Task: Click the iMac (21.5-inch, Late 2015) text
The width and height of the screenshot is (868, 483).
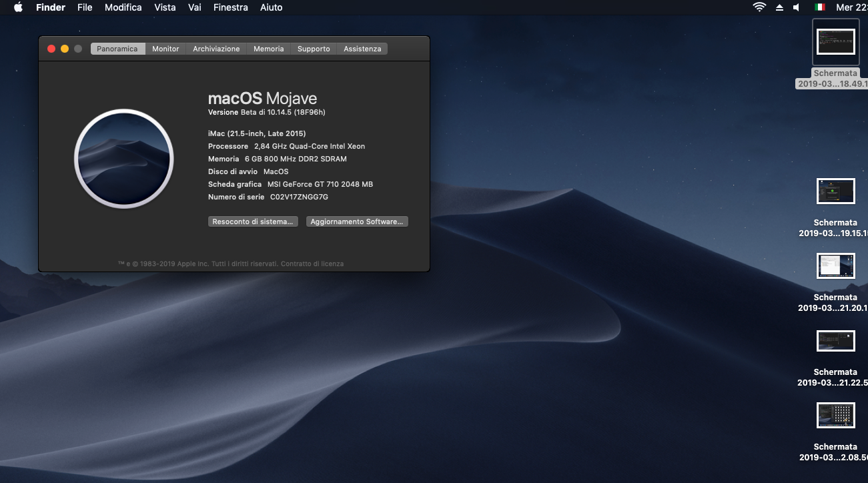Action: pos(257,133)
